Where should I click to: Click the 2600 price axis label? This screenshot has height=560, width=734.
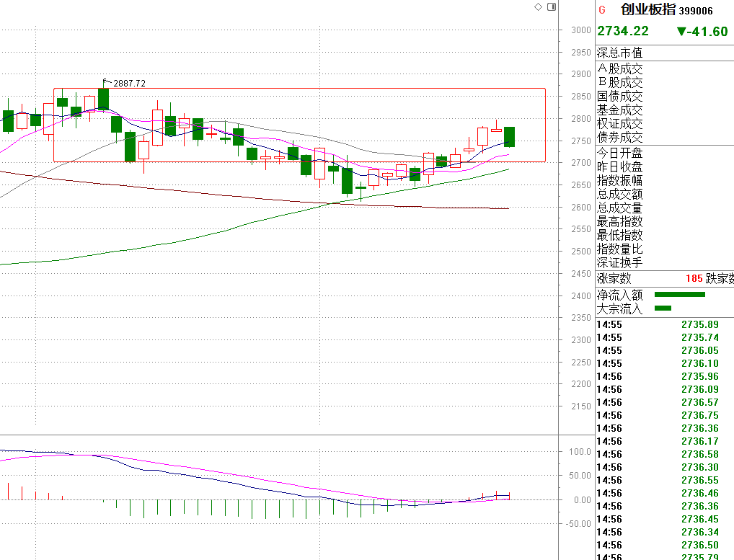(x=581, y=208)
